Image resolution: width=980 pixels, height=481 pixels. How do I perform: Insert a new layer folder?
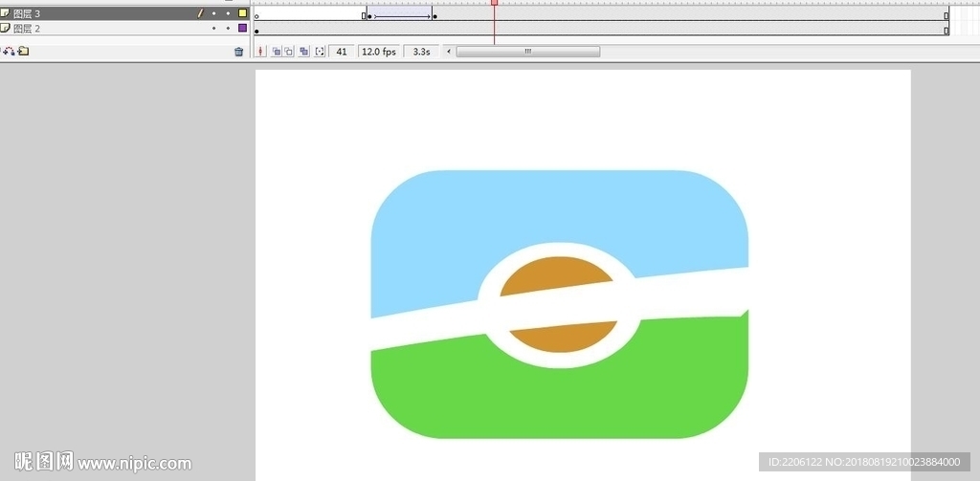[23, 52]
